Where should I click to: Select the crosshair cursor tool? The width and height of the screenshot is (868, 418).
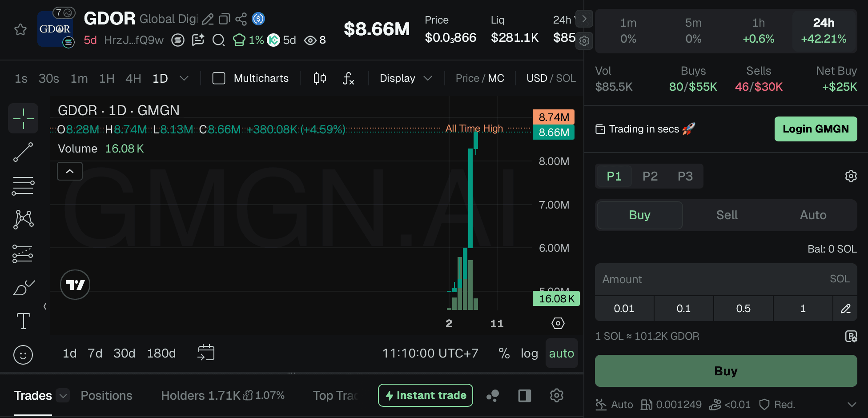pyautogui.click(x=23, y=118)
